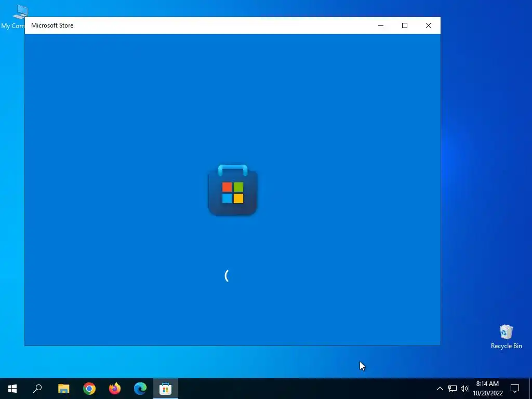The width and height of the screenshot is (532, 399).
Task: Select Microsoft Store taskbar icon
Action: 166,389
